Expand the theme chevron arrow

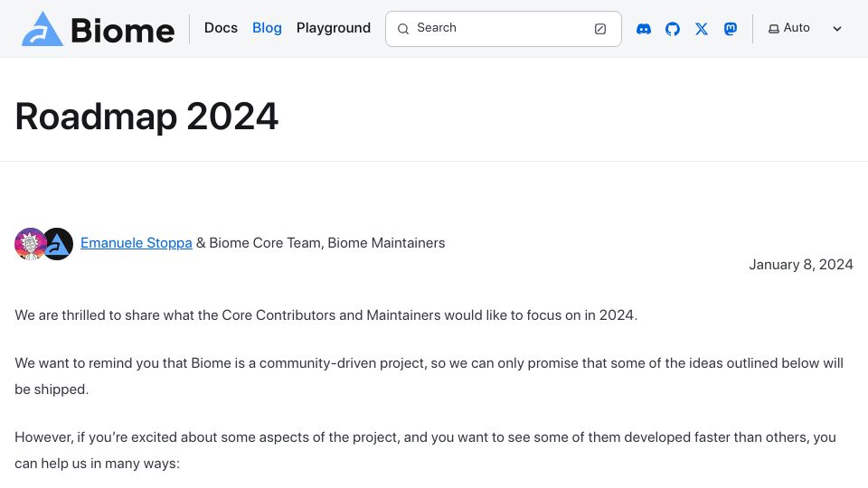click(837, 29)
